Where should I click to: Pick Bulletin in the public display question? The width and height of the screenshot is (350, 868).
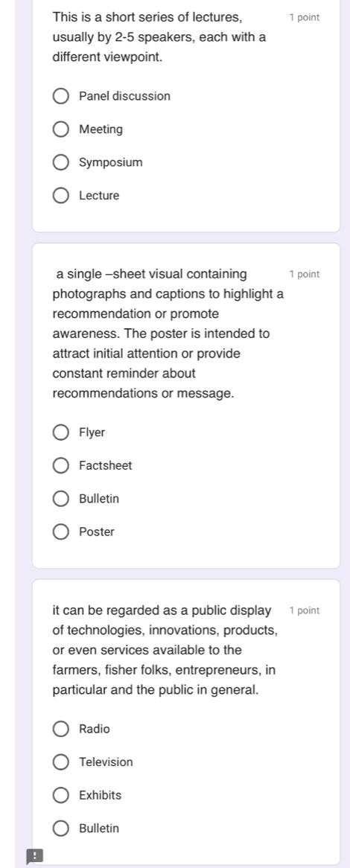tap(61, 829)
